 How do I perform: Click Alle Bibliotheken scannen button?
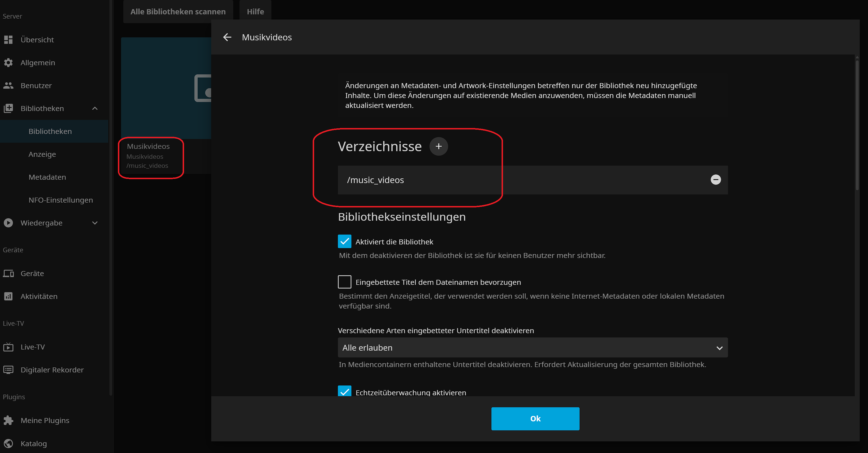click(x=178, y=12)
